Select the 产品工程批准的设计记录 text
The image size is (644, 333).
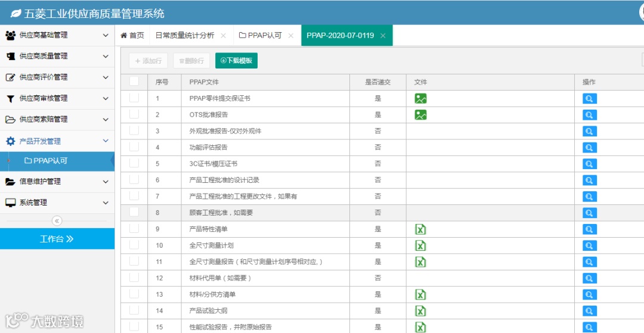point(224,180)
